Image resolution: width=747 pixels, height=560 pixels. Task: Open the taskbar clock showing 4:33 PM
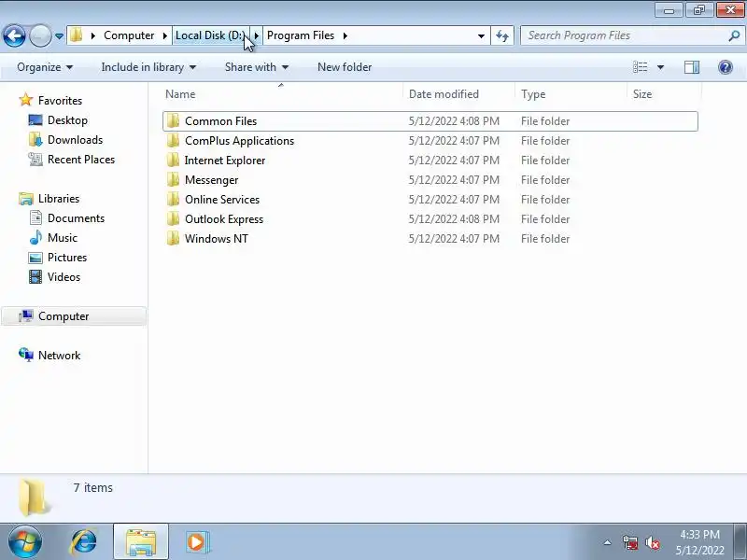[x=699, y=542]
